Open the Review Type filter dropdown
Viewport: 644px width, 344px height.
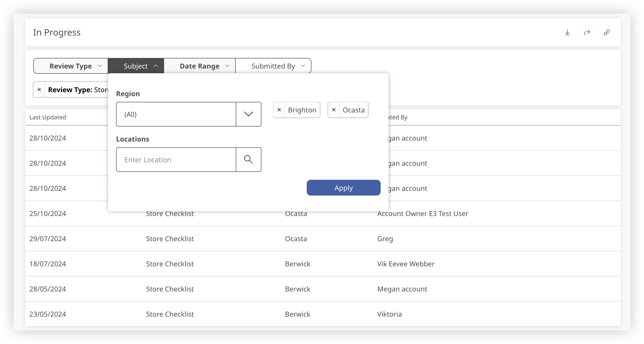tap(71, 66)
